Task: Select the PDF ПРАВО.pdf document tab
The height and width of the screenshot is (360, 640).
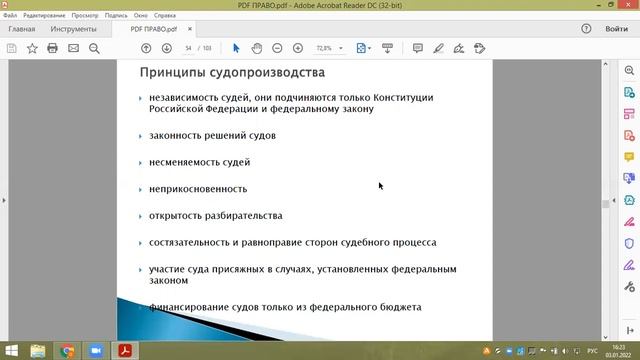Action: coord(153,29)
